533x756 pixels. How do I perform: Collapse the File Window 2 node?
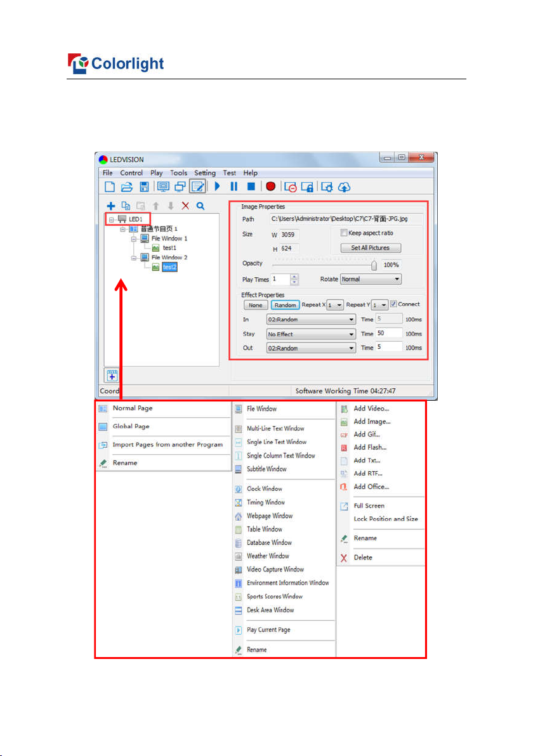(x=134, y=257)
